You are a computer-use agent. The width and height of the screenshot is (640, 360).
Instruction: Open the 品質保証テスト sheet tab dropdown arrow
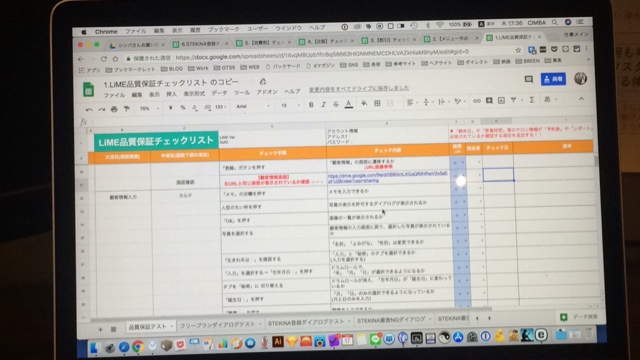[171, 326]
